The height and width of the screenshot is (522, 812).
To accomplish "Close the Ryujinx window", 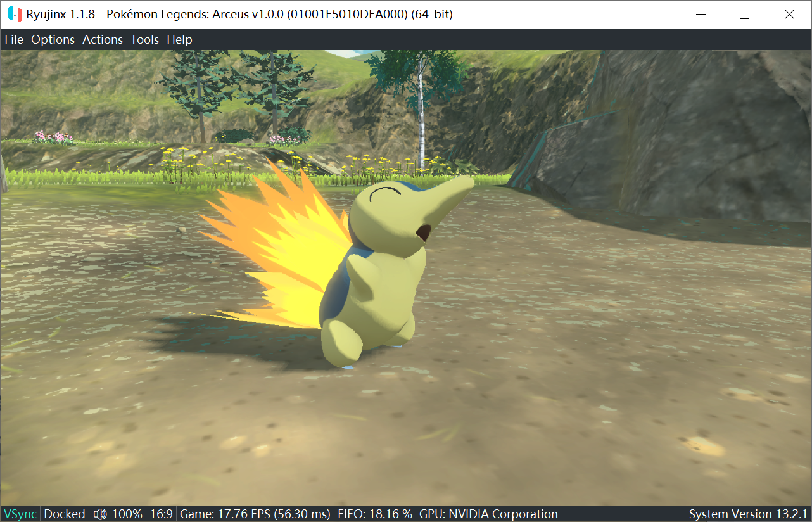I will [x=789, y=14].
